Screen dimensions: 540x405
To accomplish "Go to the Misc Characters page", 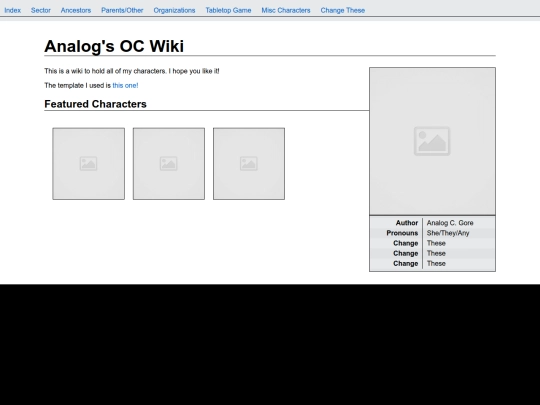I will 285,10.
